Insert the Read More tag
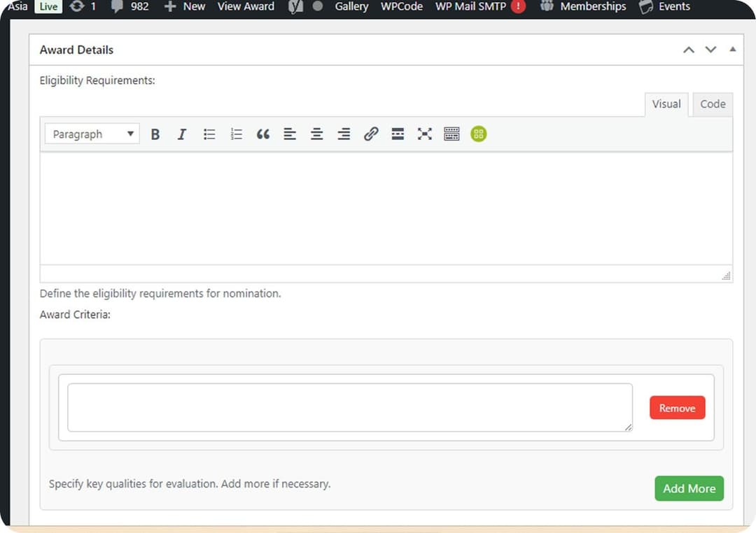Image resolution: width=756 pixels, height=533 pixels. [398, 134]
